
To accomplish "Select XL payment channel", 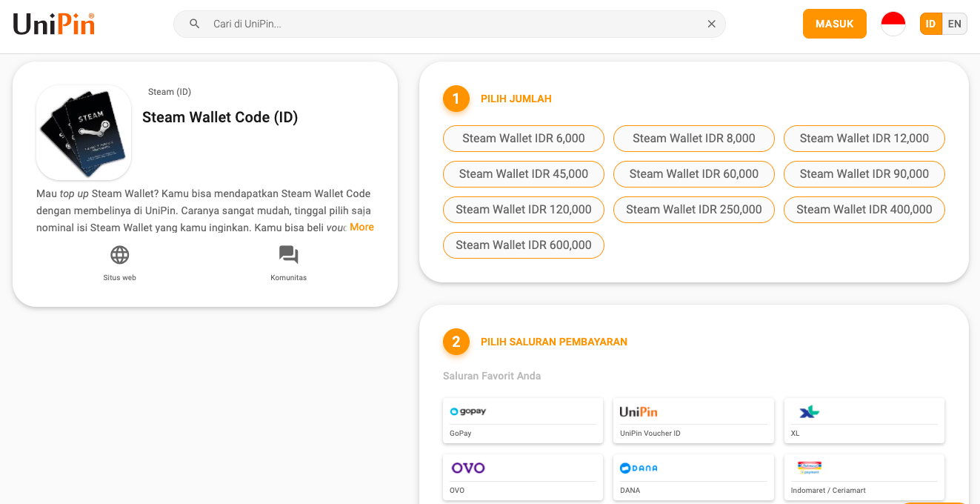I will click(864, 420).
